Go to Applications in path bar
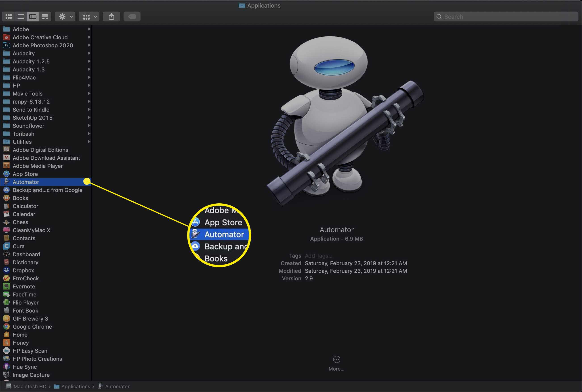 click(x=72, y=386)
